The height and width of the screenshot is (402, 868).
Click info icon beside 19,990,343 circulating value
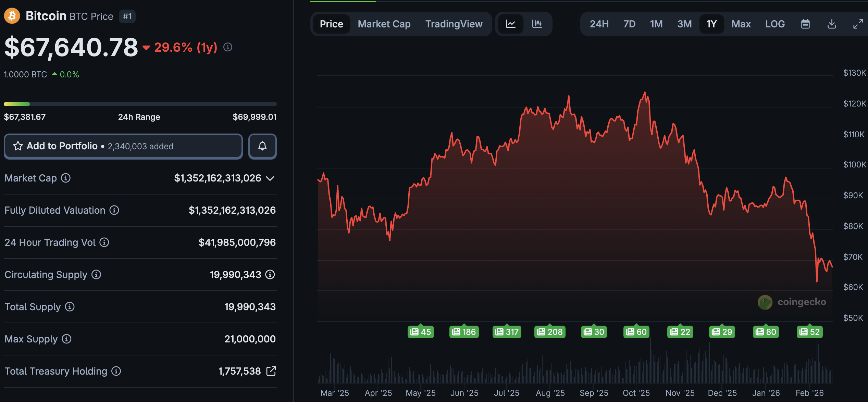270,275
